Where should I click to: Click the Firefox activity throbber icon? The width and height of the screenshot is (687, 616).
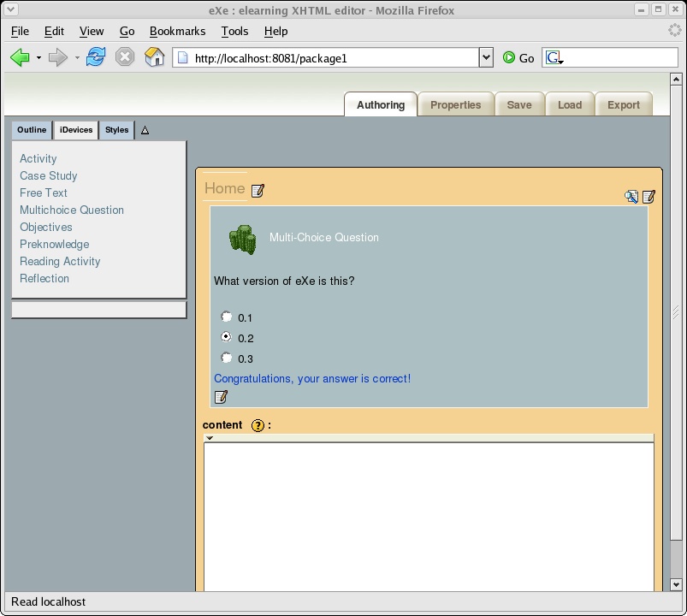coord(675,30)
